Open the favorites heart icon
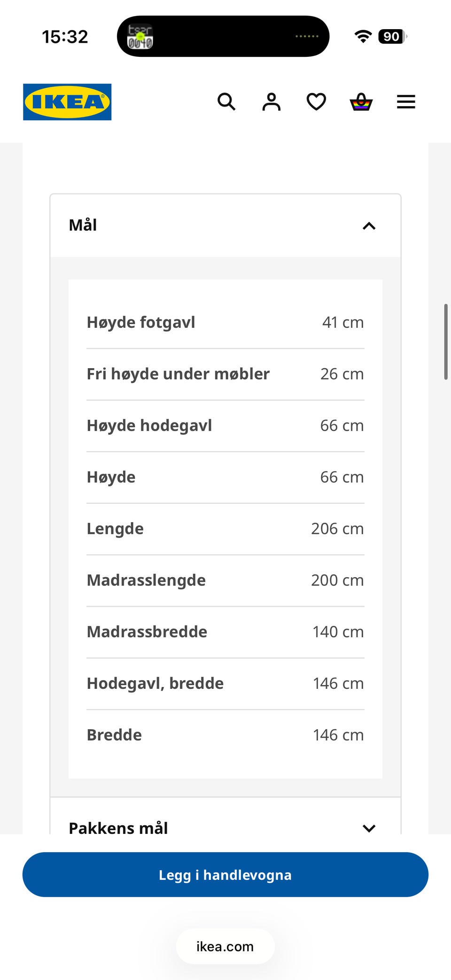451x980 pixels. click(316, 101)
